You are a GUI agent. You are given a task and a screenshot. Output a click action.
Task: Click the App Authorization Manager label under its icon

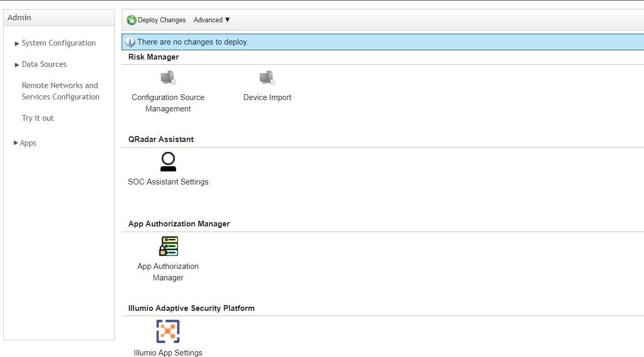click(168, 272)
